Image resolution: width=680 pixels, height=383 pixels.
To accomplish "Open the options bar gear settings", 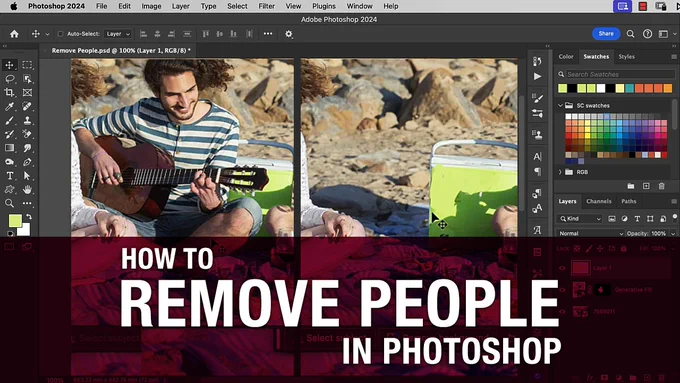I will (288, 34).
